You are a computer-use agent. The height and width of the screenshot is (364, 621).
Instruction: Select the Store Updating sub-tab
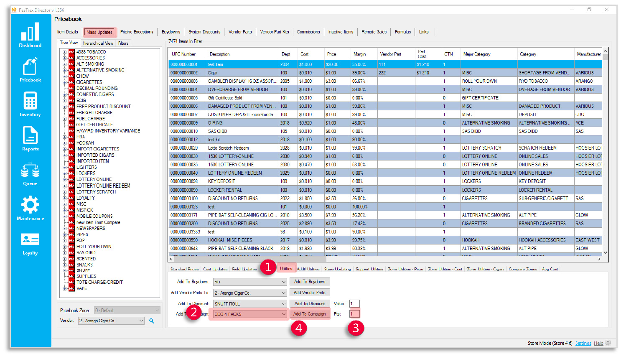(338, 269)
